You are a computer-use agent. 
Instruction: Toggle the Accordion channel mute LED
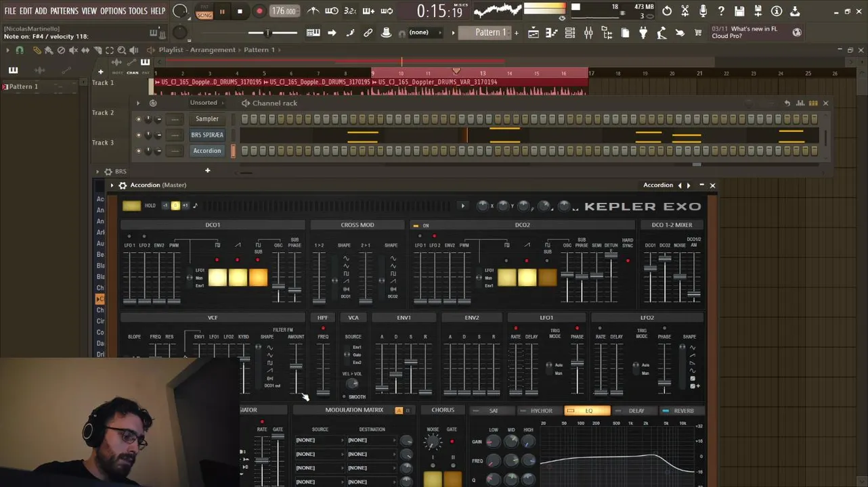139,151
